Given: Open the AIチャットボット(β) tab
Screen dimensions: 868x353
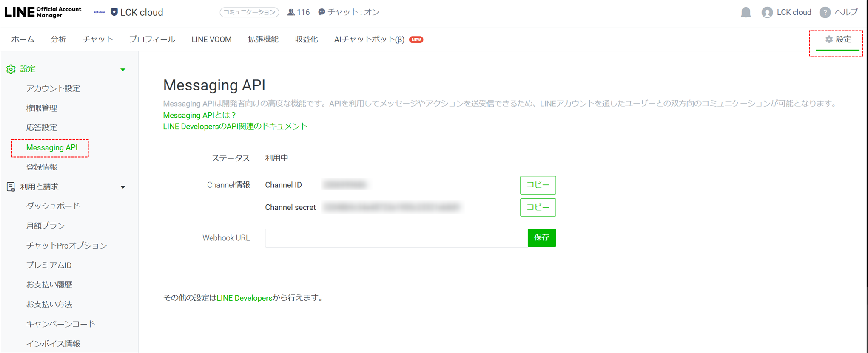Looking at the screenshot, I should point(369,40).
